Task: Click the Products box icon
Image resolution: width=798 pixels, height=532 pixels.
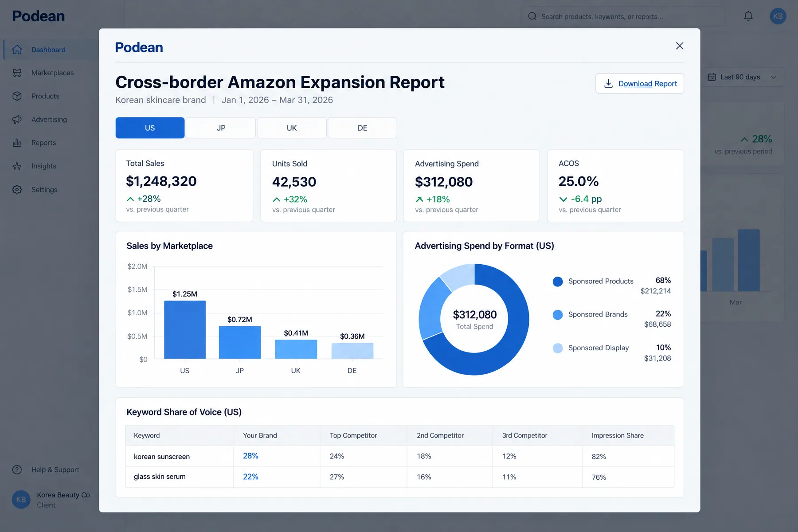Action: click(17, 96)
